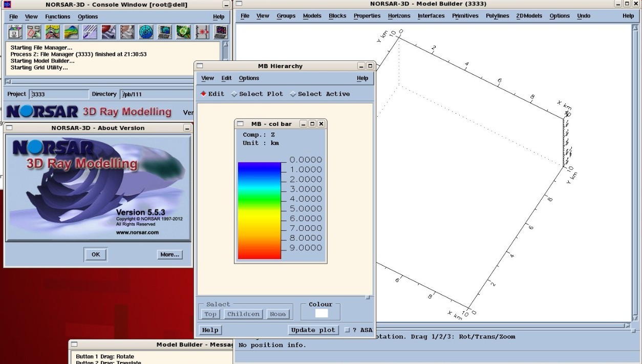Image resolution: width=642 pixels, height=364 pixels.
Task: Click Help button at MB Hierarchy bottom
Action: (210, 330)
